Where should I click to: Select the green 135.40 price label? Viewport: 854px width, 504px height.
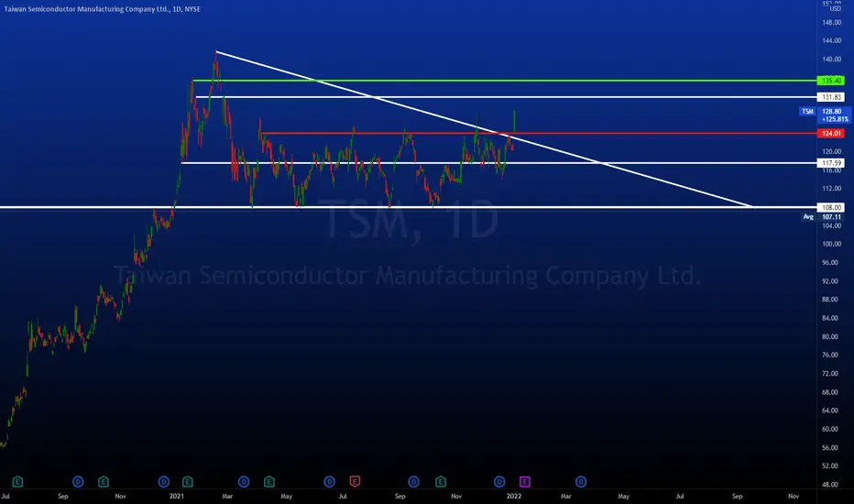click(x=831, y=81)
